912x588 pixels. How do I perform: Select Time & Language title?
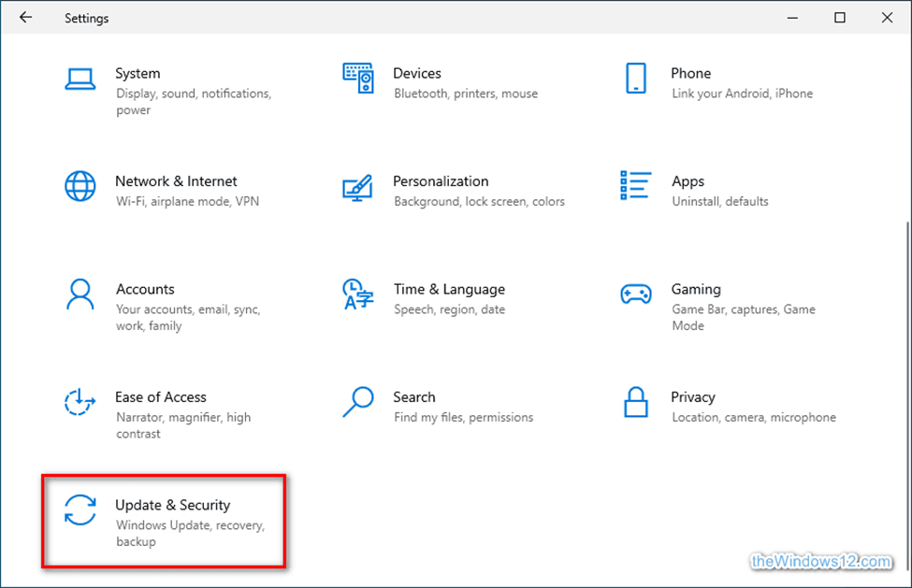point(450,290)
